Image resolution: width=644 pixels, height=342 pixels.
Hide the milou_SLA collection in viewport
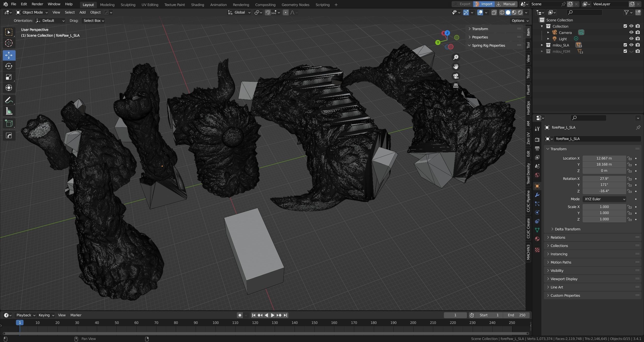631,45
